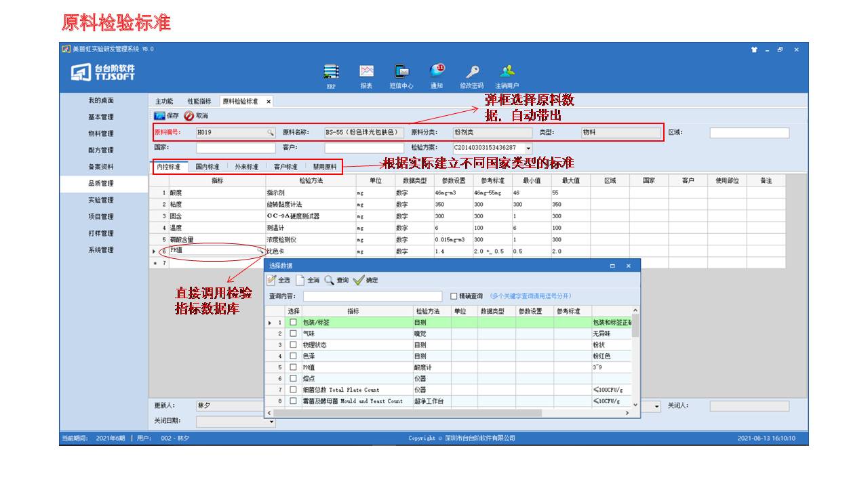Select the 碳酸含量 row in main table
This screenshot has width=868, height=488.
467,239
